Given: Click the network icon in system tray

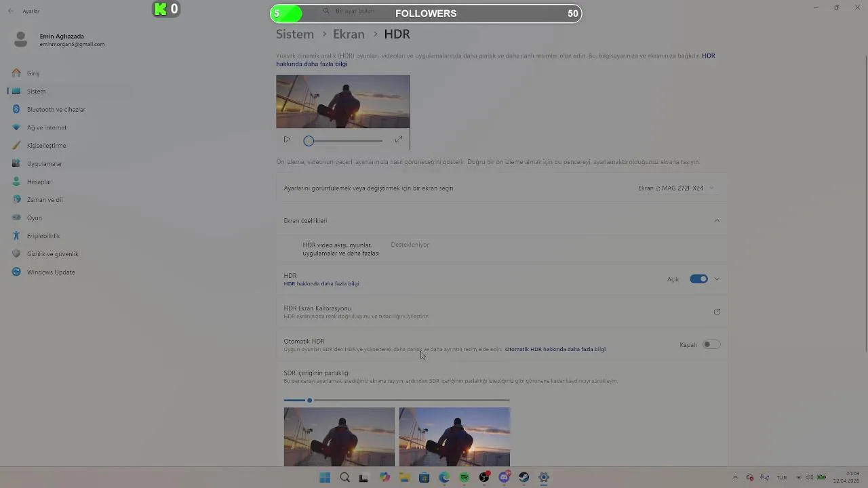Looking at the screenshot, I should tap(799, 478).
